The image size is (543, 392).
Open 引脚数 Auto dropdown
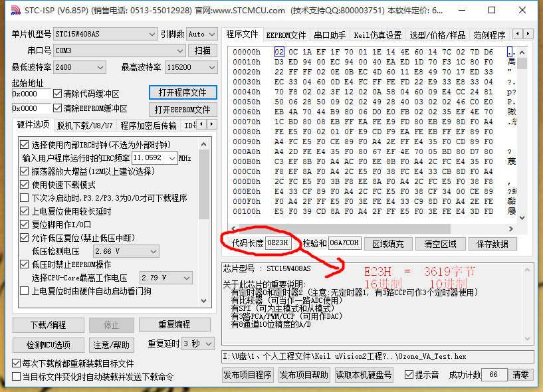[202, 34]
